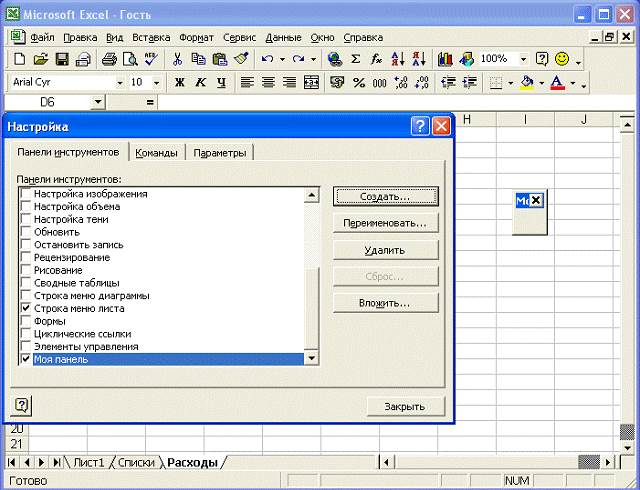Apply percent style icon
640x490 pixels.
[x=359, y=83]
